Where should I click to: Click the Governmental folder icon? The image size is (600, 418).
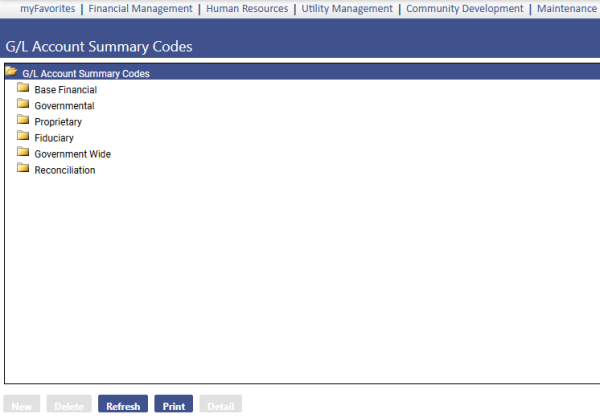click(x=23, y=104)
